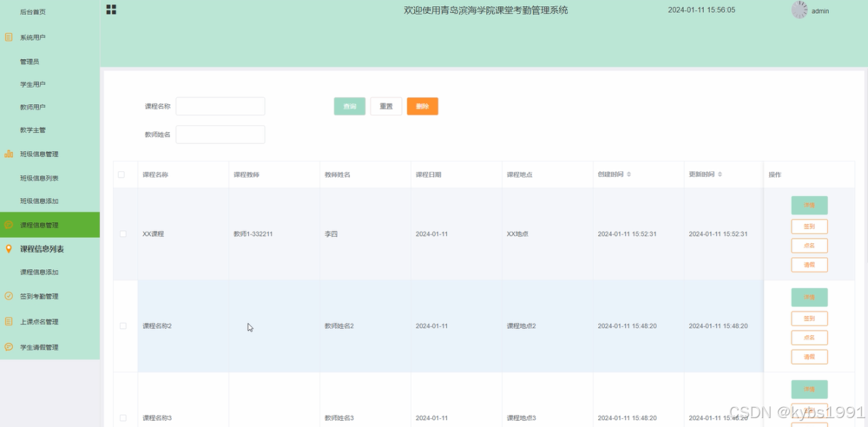Viewport: 868px width, 427px height.
Task: Click 签到 for the 课程名称2 row
Action: [x=809, y=318]
